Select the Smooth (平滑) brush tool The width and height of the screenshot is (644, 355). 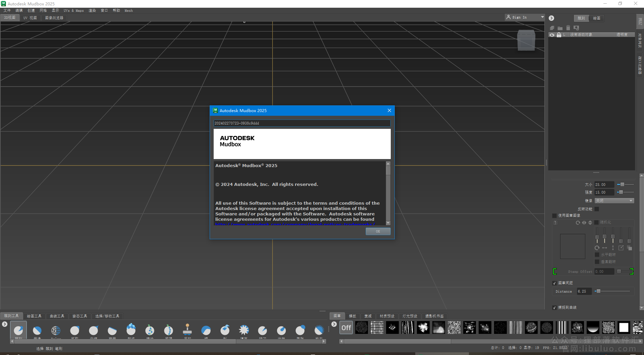37,331
